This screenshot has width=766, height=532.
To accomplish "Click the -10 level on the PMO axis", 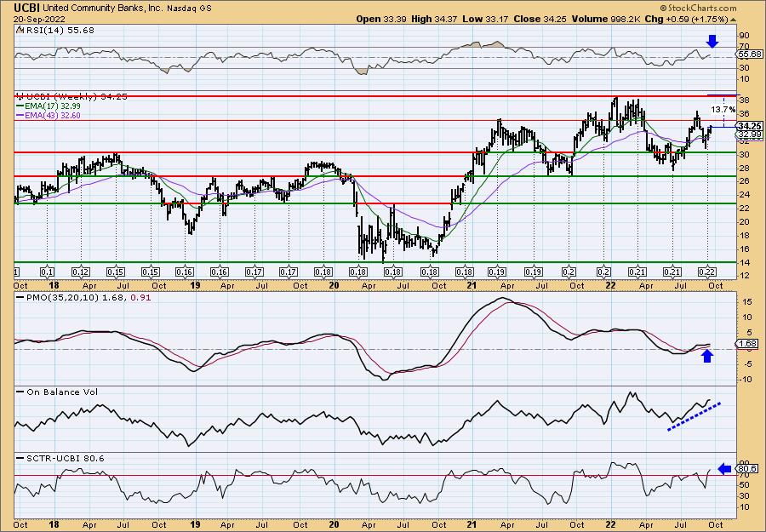I will [744, 380].
